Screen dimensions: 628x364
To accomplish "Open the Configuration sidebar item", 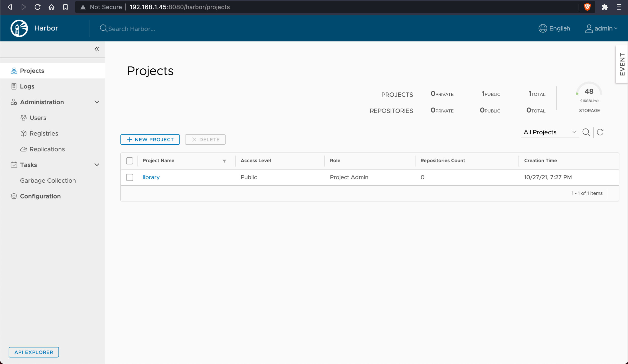I will point(52,196).
